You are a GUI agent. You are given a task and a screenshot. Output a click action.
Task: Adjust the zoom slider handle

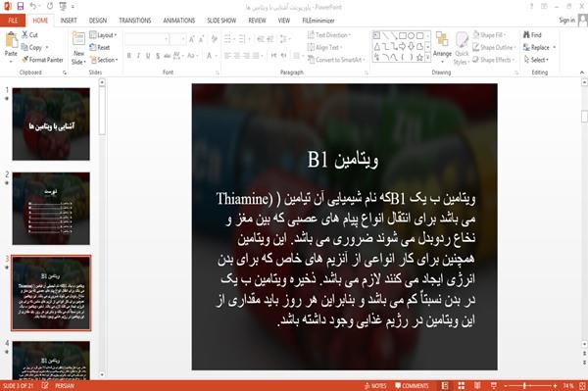pyautogui.click(x=525, y=386)
